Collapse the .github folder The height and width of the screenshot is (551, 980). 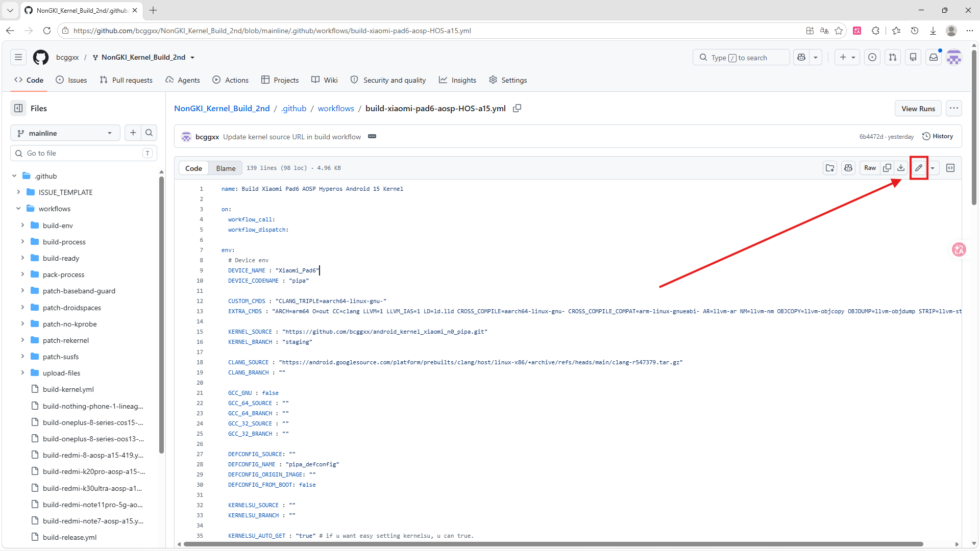point(14,176)
